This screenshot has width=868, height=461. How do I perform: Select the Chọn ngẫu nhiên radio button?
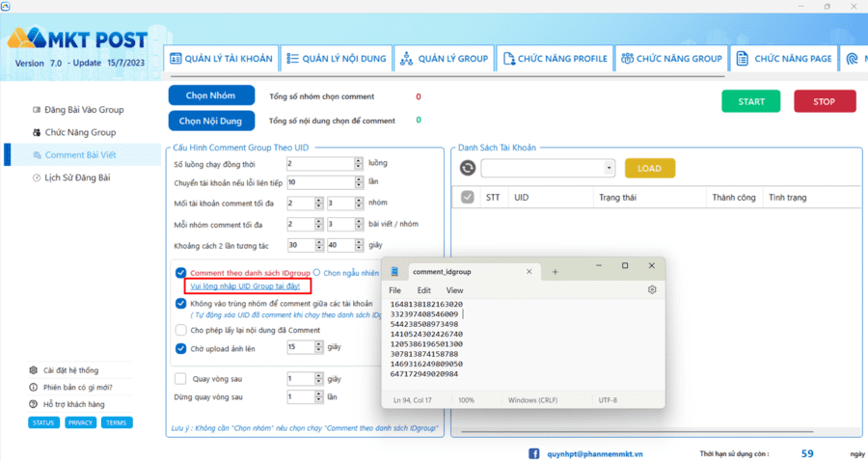click(x=316, y=272)
